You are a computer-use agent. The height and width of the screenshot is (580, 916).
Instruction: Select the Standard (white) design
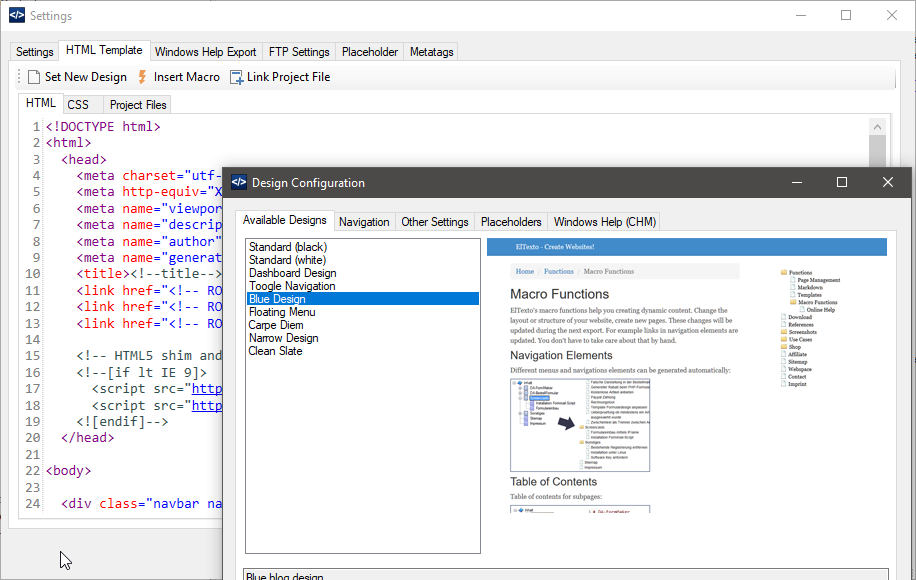pos(363,260)
